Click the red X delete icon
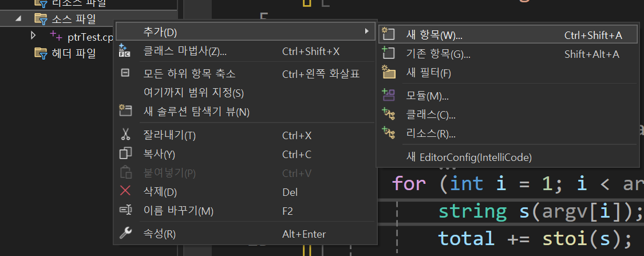This screenshot has width=644, height=256. [x=125, y=191]
